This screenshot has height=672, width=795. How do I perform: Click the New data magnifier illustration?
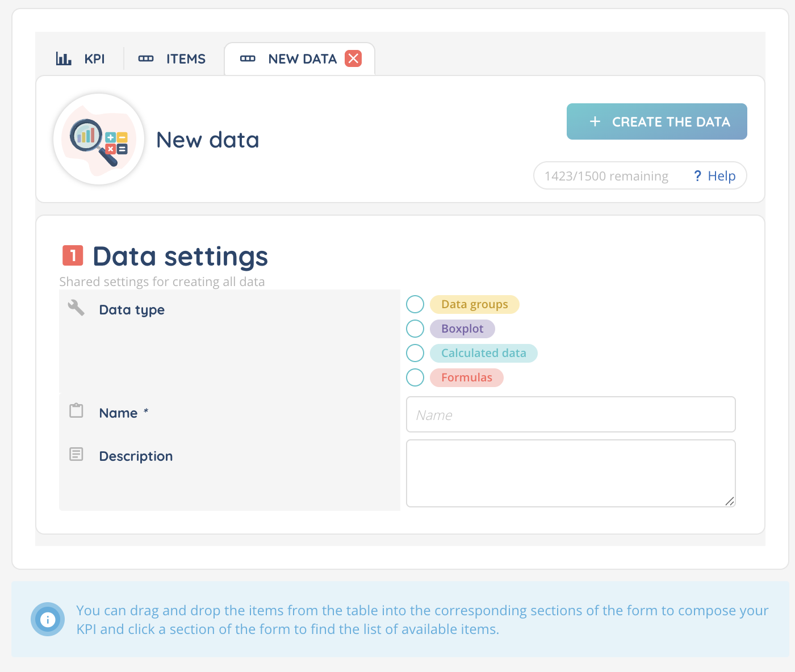[x=99, y=139]
